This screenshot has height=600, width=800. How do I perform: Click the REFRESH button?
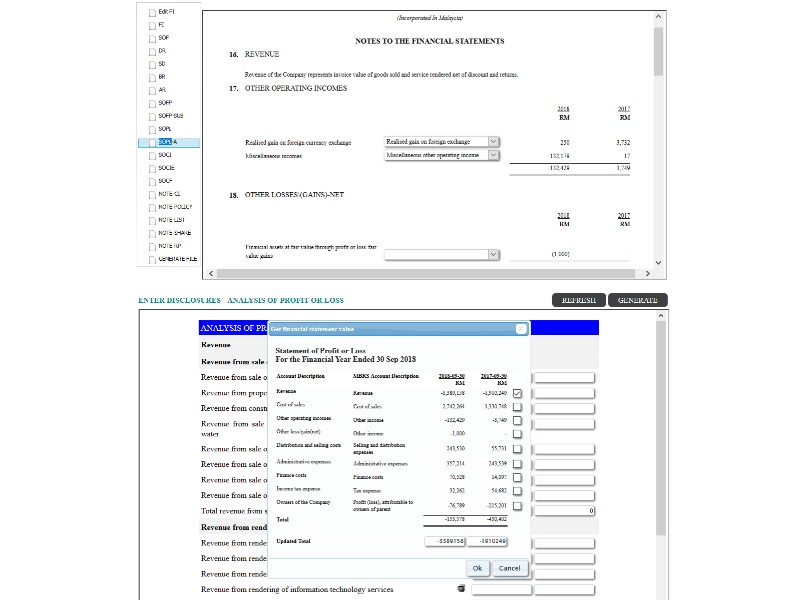tap(579, 300)
